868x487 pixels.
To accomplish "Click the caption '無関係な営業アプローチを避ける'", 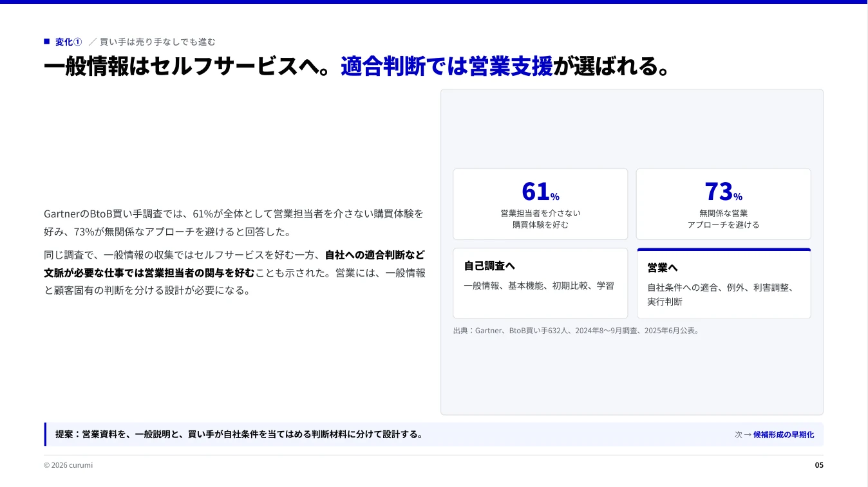I will point(723,219).
